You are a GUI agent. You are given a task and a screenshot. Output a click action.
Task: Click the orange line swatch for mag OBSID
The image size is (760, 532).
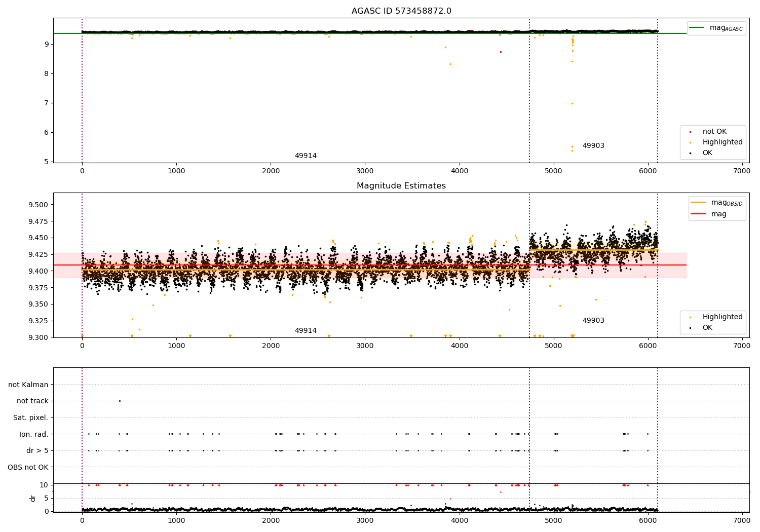(698, 202)
